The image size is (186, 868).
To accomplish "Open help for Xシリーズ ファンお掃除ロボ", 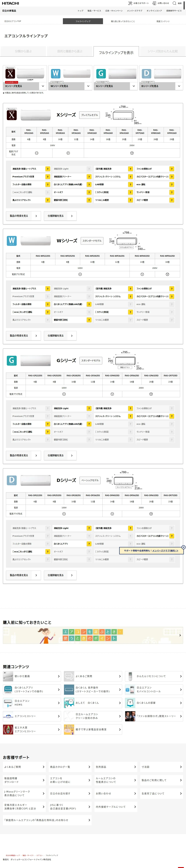I will click(172, 169).
